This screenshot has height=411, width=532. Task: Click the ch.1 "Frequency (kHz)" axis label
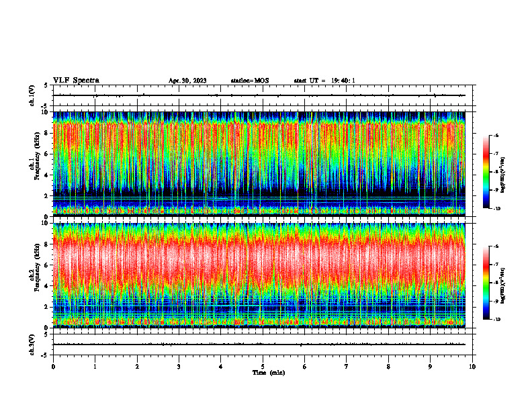(x=37, y=154)
